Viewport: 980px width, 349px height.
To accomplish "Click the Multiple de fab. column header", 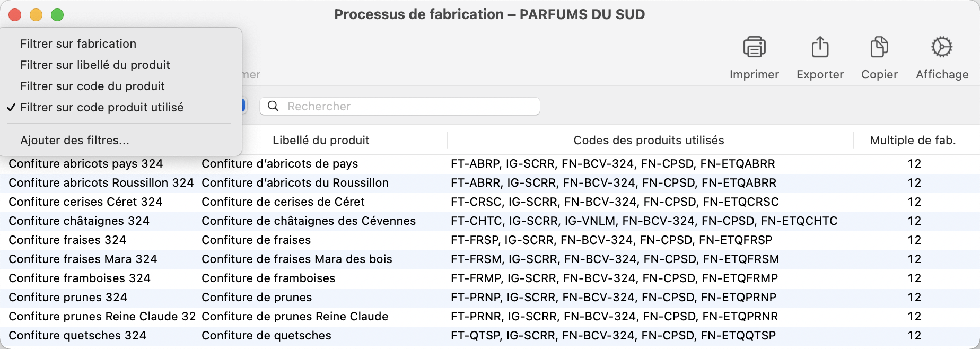I will (x=913, y=140).
